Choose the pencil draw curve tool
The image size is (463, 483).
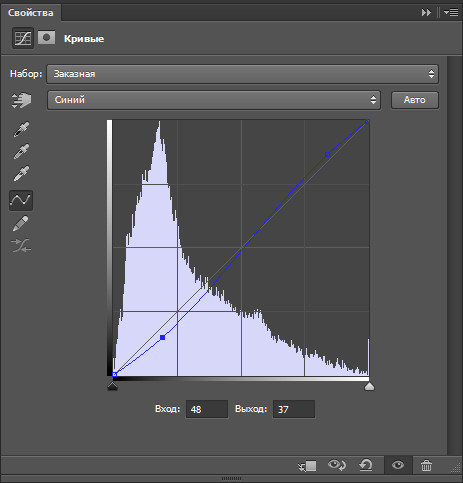click(x=21, y=223)
